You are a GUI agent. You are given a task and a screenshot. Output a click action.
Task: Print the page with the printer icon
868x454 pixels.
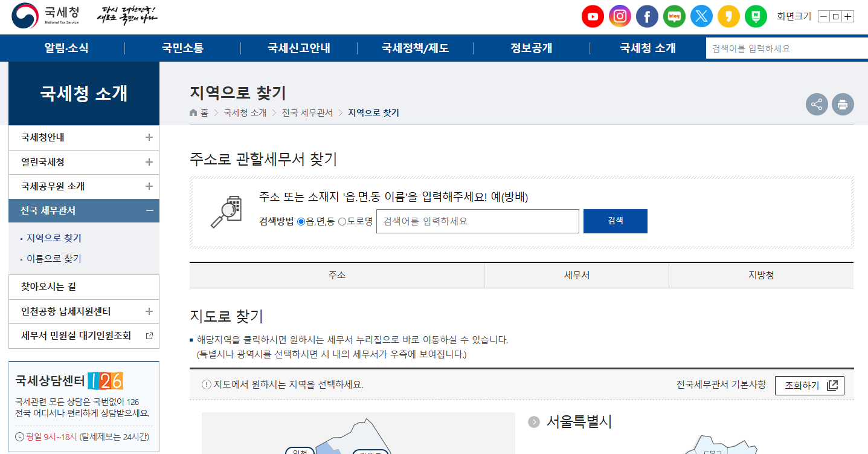[x=843, y=104]
